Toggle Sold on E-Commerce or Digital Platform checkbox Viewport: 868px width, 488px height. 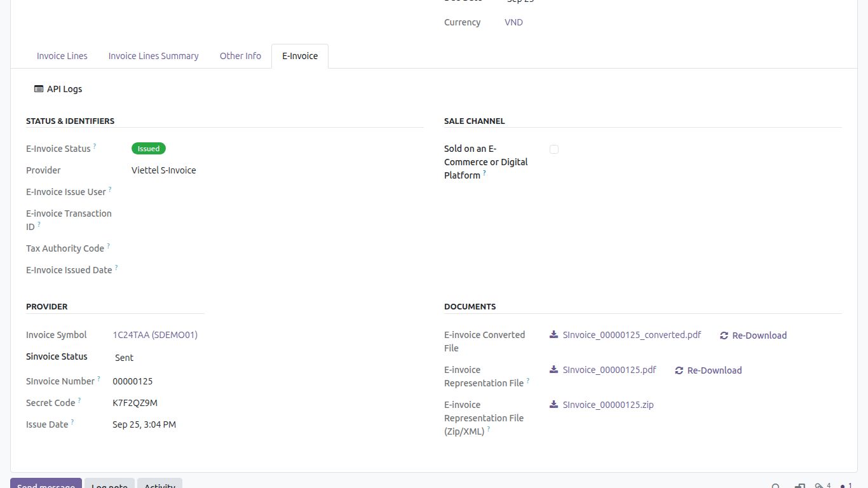coord(554,149)
